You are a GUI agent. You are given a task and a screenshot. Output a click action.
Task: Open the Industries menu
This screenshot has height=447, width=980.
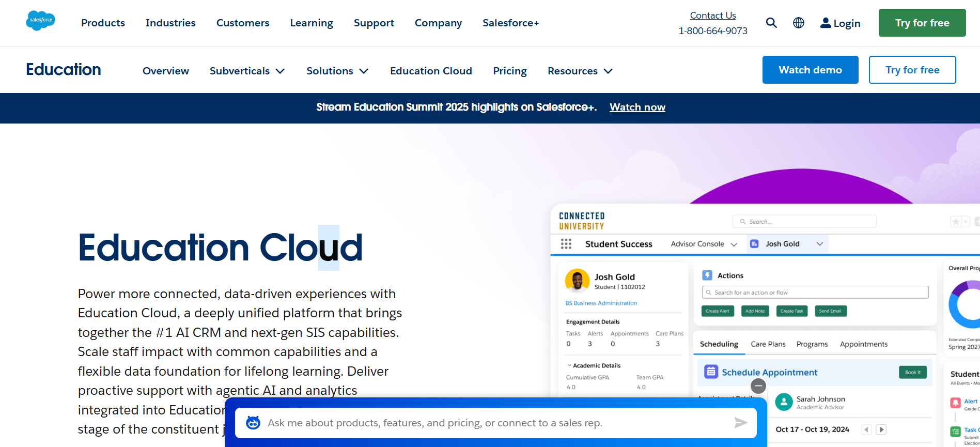coord(170,23)
